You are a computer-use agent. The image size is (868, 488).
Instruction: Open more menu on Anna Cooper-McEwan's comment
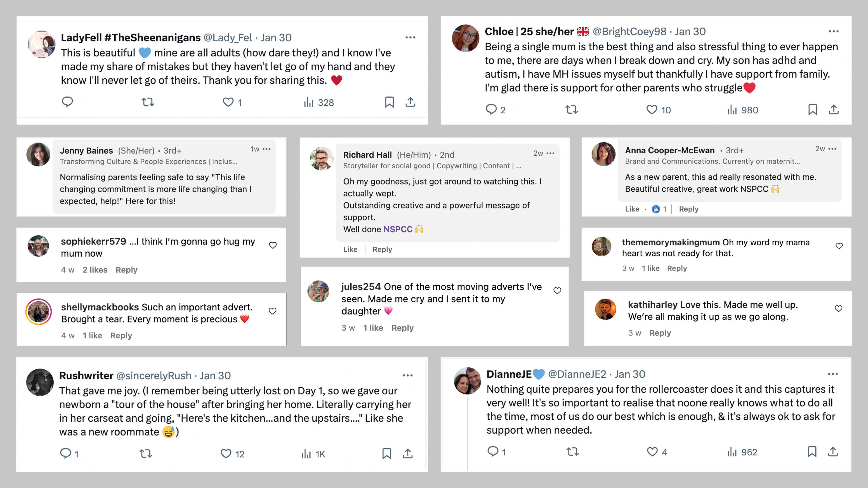point(832,148)
